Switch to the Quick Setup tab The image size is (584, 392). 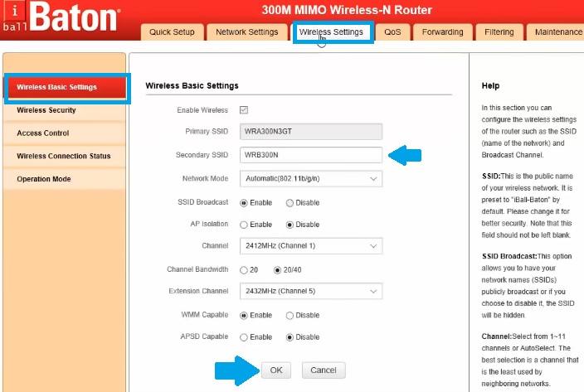pos(172,32)
